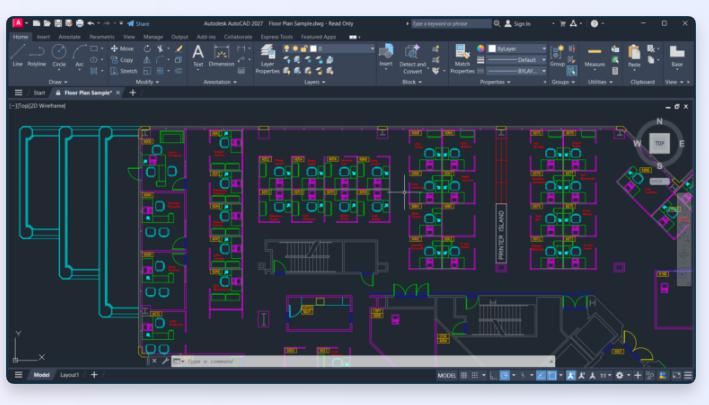This screenshot has width=709, height=405.
Task: Switch to the Layout1 tab
Action: point(69,375)
